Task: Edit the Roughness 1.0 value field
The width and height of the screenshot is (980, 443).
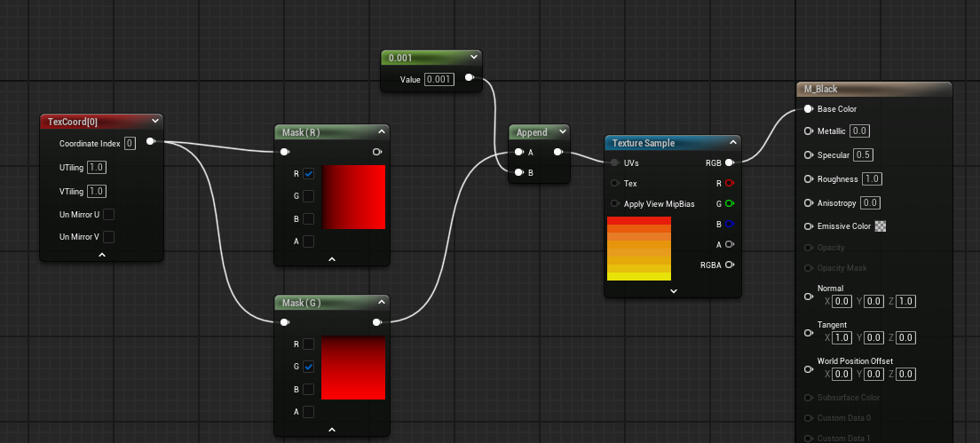Action: click(x=871, y=179)
